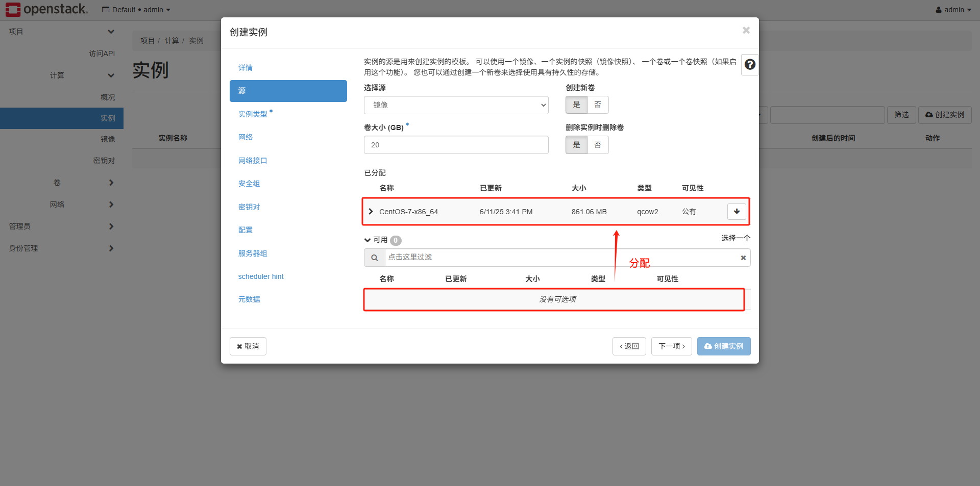Clear the filter field with the X icon

point(743,258)
